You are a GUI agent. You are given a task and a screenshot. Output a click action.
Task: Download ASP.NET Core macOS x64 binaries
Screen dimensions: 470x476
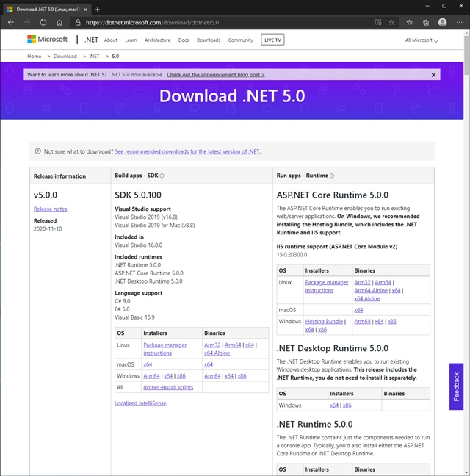pos(358,310)
